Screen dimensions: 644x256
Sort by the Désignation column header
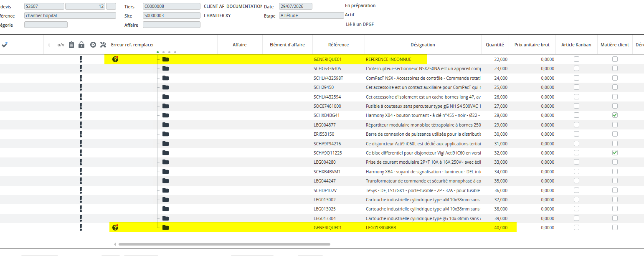(423, 45)
